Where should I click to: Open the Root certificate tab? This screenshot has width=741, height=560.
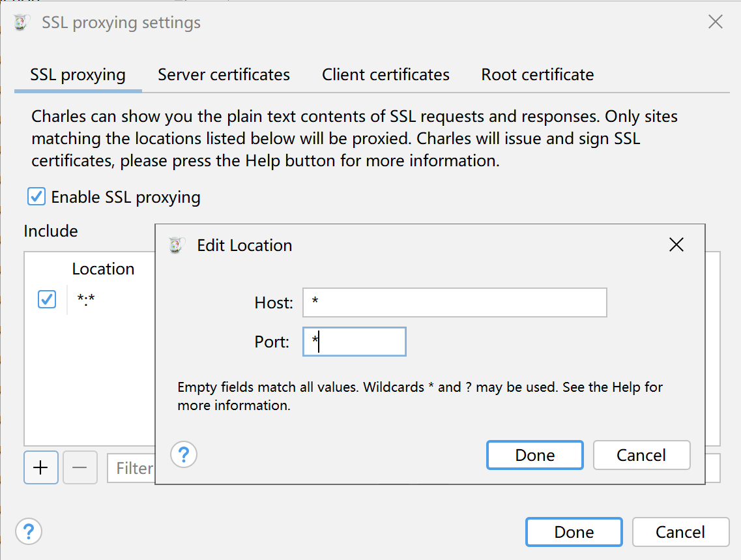(537, 75)
